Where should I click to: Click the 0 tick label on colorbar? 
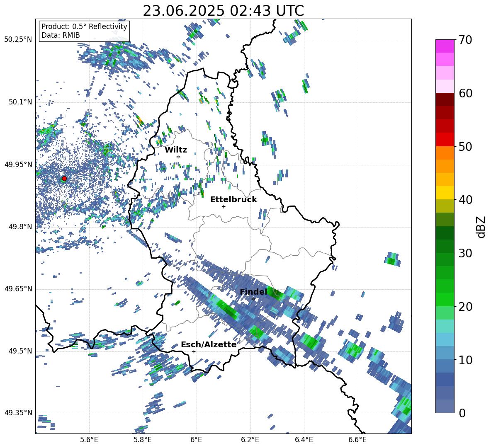pyautogui.click(x=462, y=413)
